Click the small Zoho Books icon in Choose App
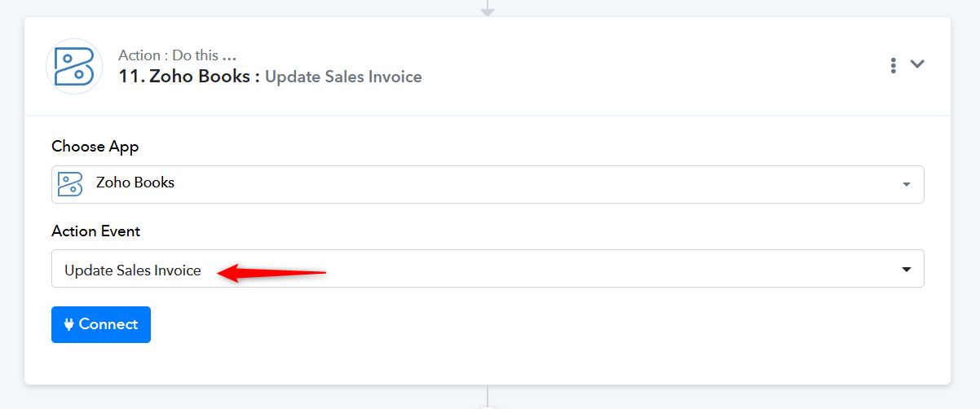The height and width of the screenshot is (409, 980). point(71,183)
